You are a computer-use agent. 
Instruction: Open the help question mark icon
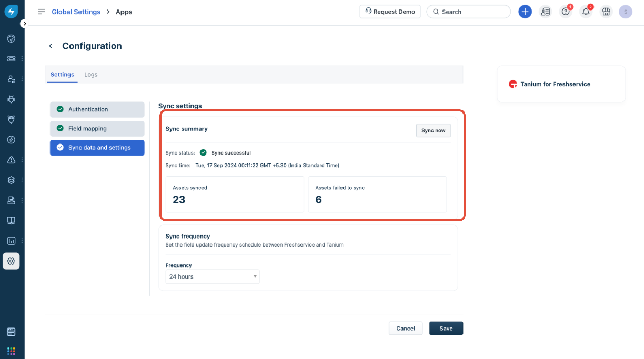[x=566, y=12]
